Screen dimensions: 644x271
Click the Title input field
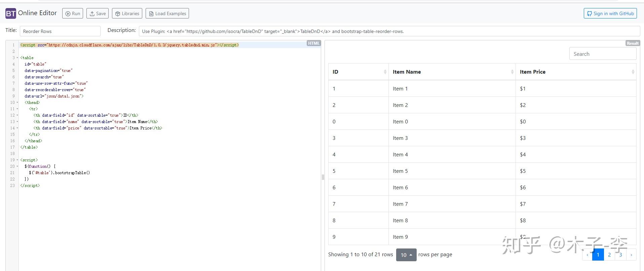pyautogui.click(x=60, y=31)
